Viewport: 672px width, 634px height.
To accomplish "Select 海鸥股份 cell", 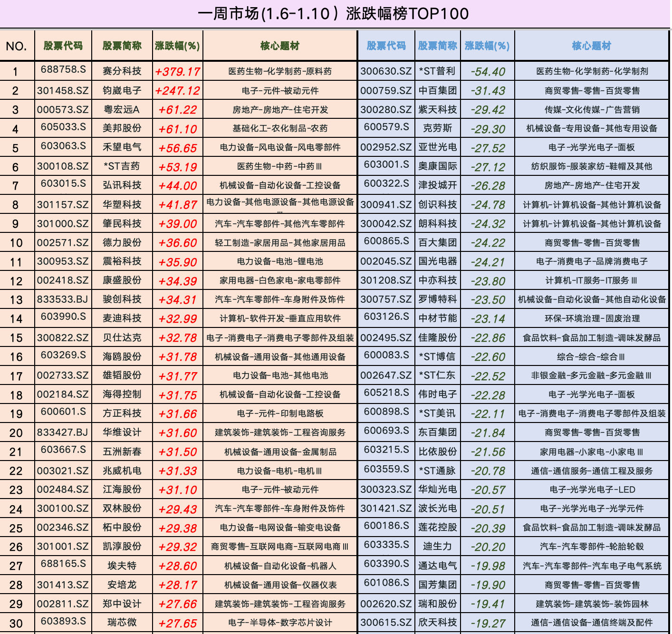I will tap(122, 356).
